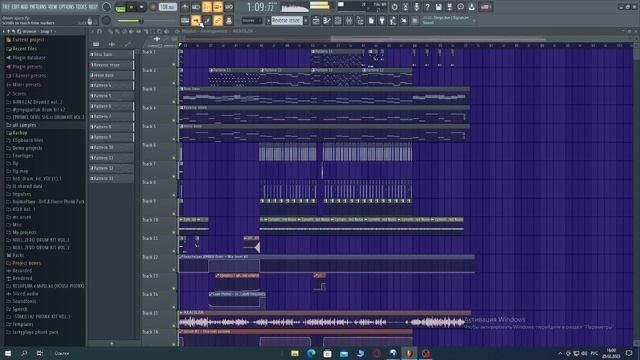Click the help question mark icon
This screenshot has height=360, width=640.
tap(427, 7)
